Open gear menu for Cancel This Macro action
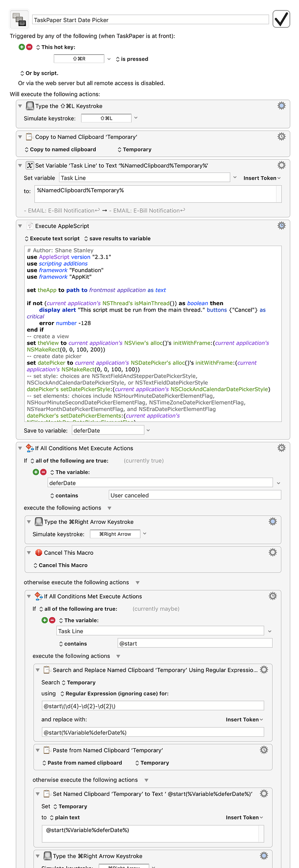Viewport: 299px width, 868px height. [x=273, y=552]
